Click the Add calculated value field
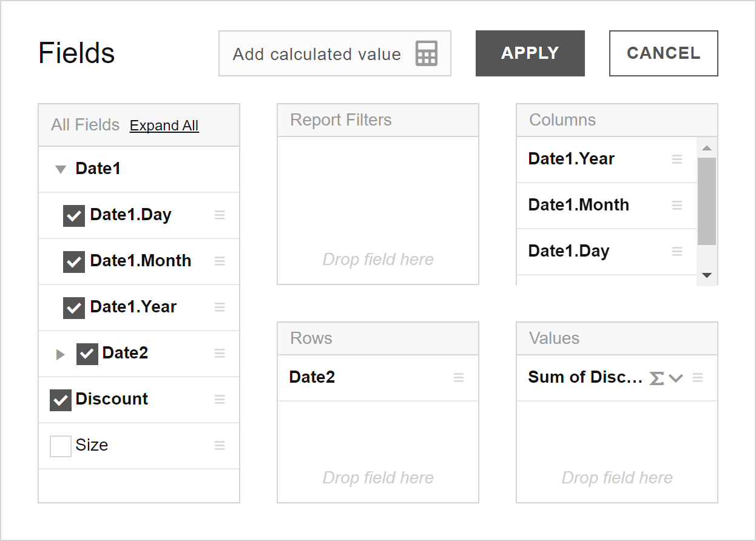This screenshot has height=541, width=756. [317, 54]
